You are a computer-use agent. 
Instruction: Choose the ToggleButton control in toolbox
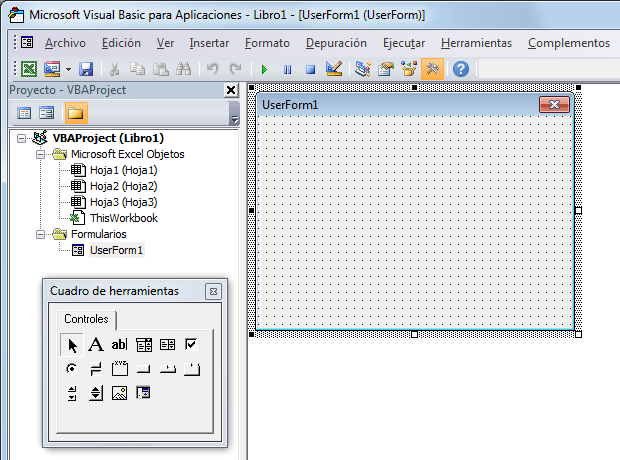click(96, 369)
